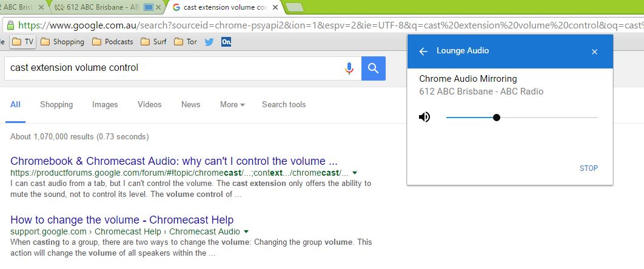Image resolution: width=644 pixels, height=269 pixels.
Task: Click the Lounge Audio title text
Action: (x=463, y=51)
